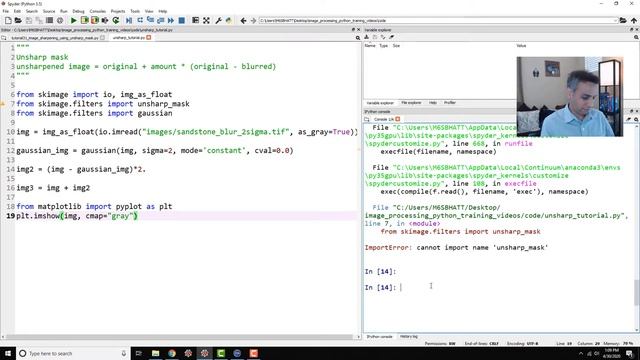Click Windows taskbar search box

(x=73, y=353)
